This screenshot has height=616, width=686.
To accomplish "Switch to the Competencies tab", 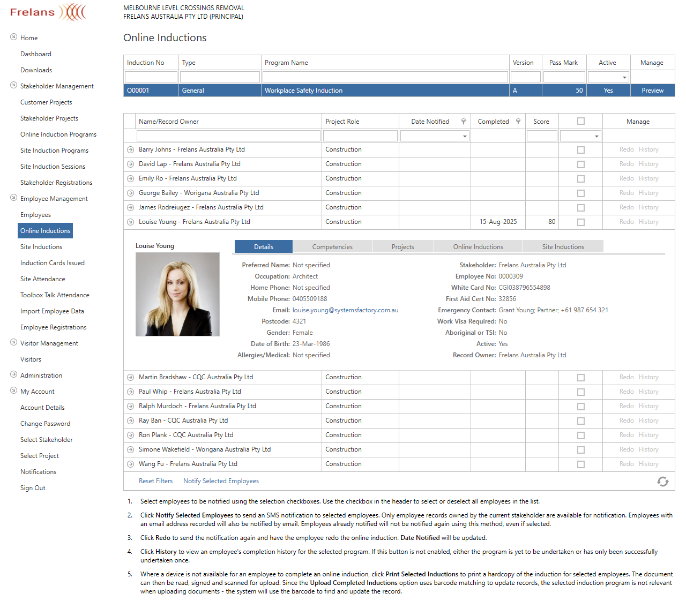I will point(332,246).
